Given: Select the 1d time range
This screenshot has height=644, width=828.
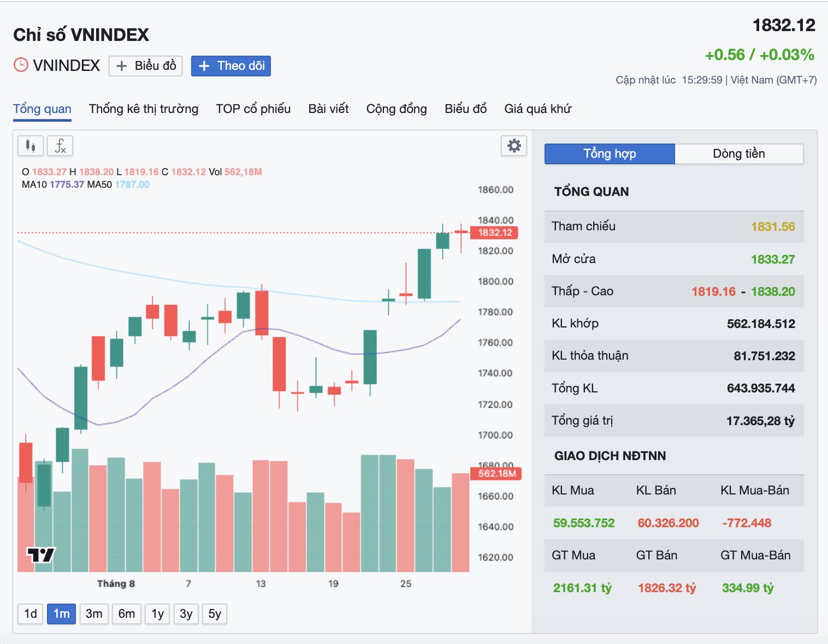Looking at the screenshot, I should pyautogui.click(x=31, y=614).
